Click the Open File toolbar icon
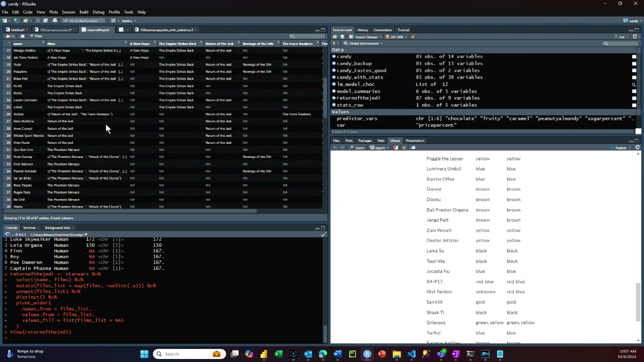The width and height of the screenshot is (644, 362). click(26, 21)
